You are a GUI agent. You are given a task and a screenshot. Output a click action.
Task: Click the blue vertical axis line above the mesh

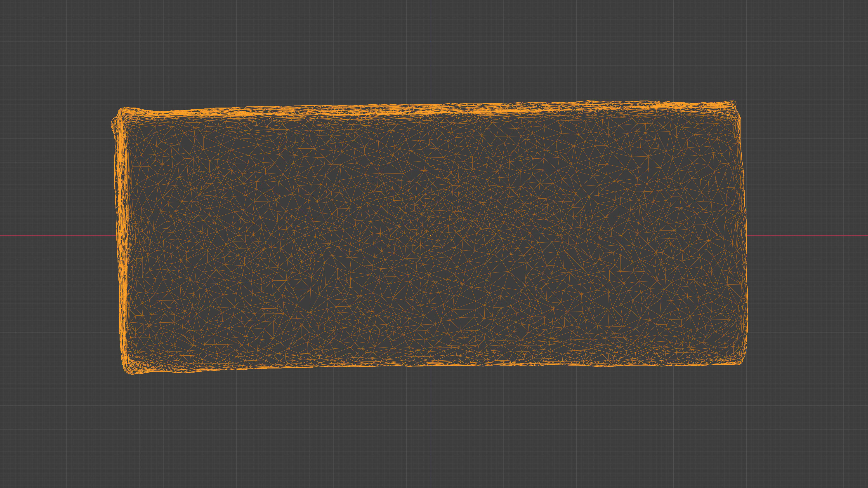431,51
